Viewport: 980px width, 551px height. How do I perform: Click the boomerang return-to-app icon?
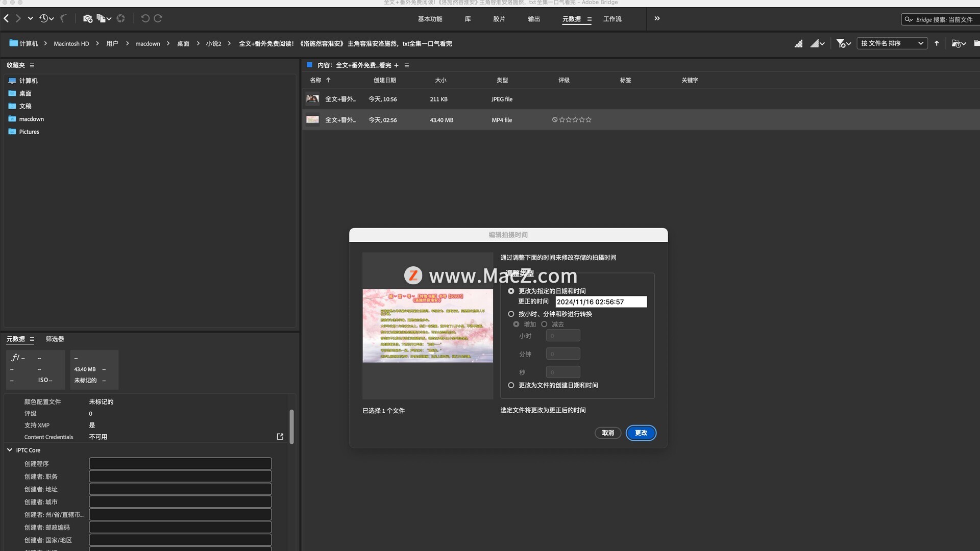63,18
